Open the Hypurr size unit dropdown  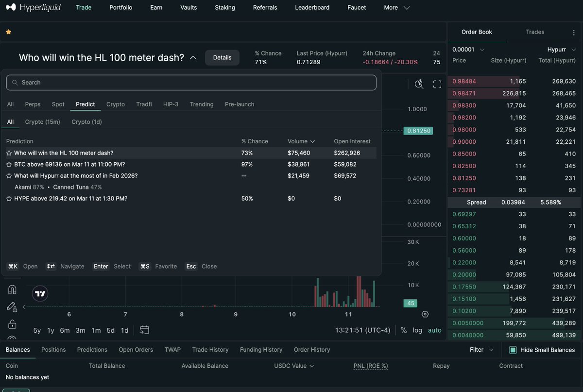[x=561, y=50]
